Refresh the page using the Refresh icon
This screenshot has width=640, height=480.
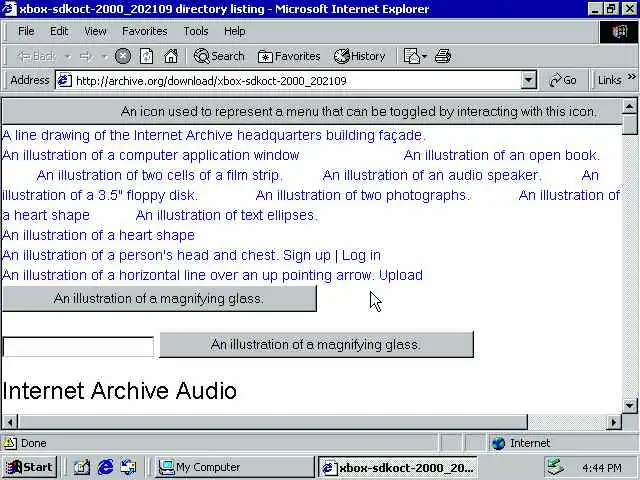[146, 56]
